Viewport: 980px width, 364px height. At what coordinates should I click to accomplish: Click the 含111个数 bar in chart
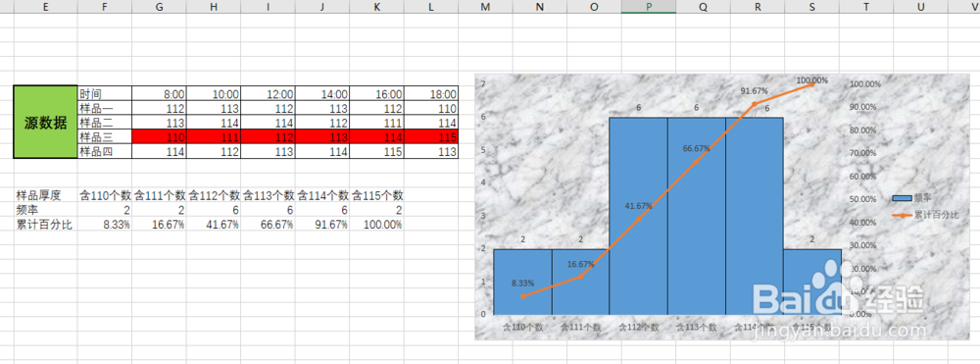tap(580, 282)
